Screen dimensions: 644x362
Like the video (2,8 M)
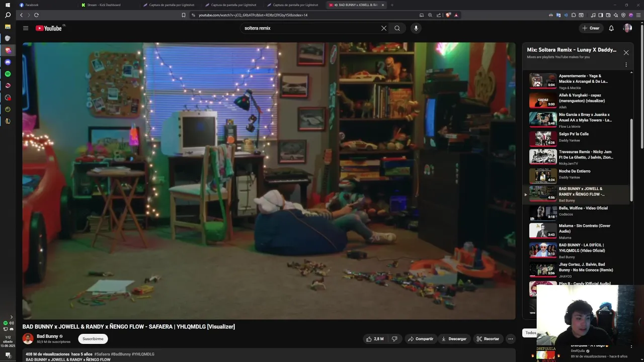pyautogui.click(x=375, y=339)
